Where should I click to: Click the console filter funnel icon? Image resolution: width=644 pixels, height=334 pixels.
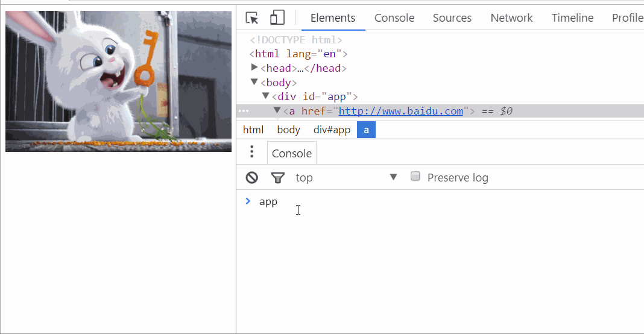[277, 177]
